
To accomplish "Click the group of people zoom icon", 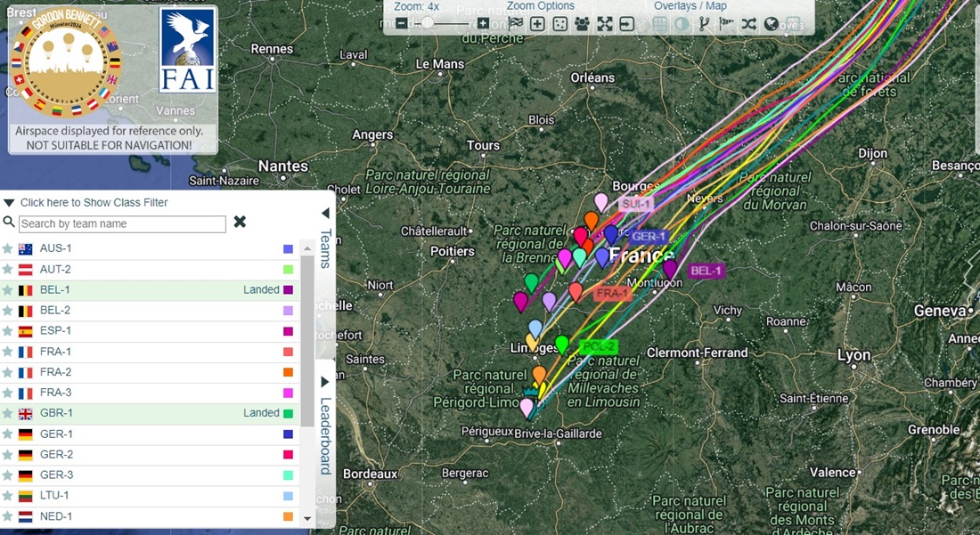I will click(582, 24).
